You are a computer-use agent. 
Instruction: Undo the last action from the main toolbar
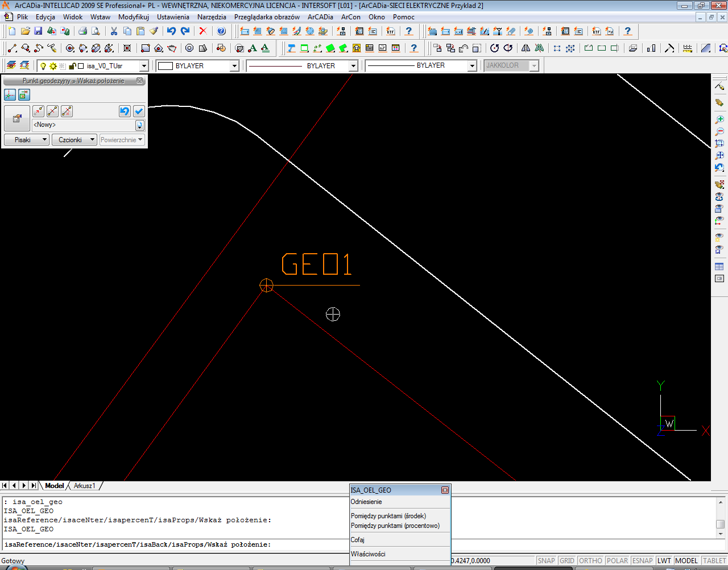click(171, 31)
